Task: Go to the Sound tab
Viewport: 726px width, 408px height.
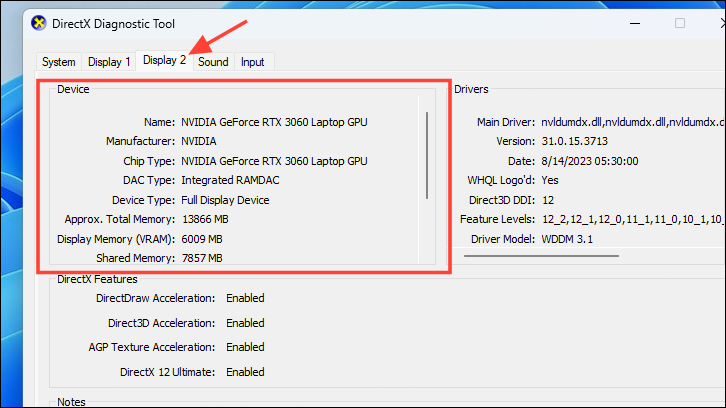Action: click(x=213, y=62)
